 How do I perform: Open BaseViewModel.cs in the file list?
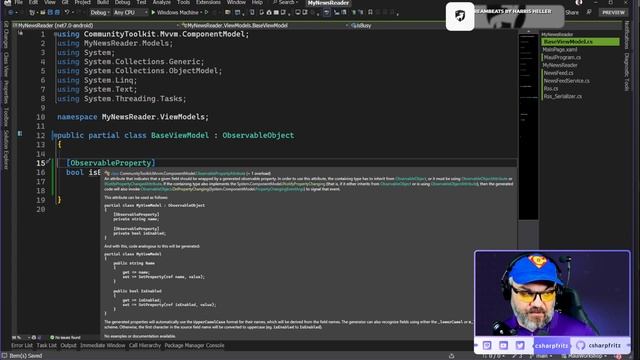tap(580, 42)
